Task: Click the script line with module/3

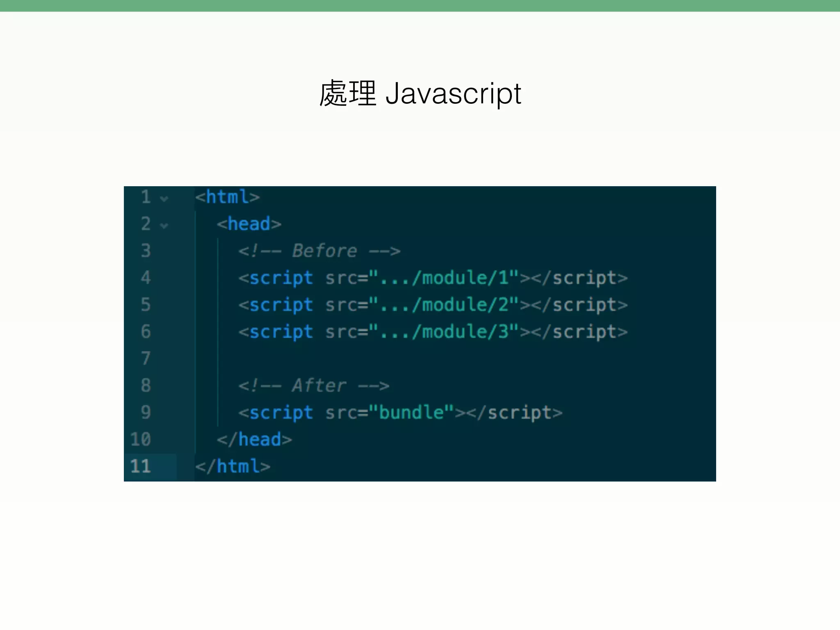Action: click(433, 332)
